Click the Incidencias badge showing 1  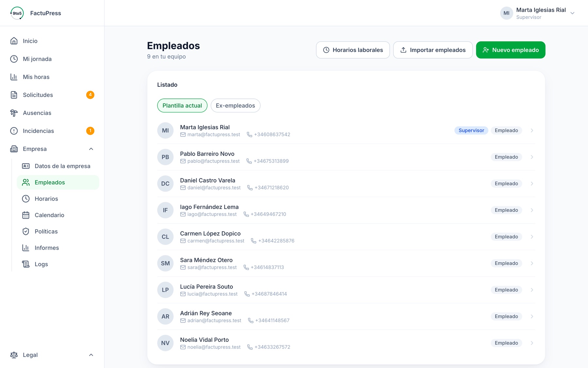pos(90,131)
